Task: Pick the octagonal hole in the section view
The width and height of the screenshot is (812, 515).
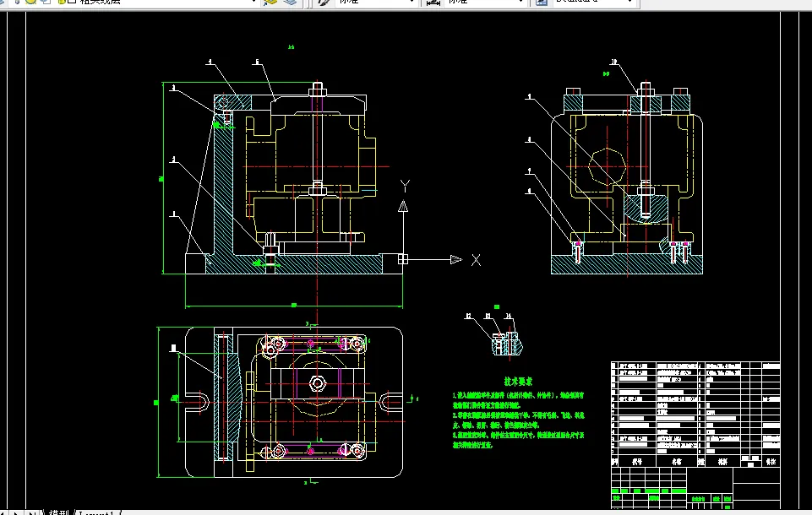Action: 608,166
